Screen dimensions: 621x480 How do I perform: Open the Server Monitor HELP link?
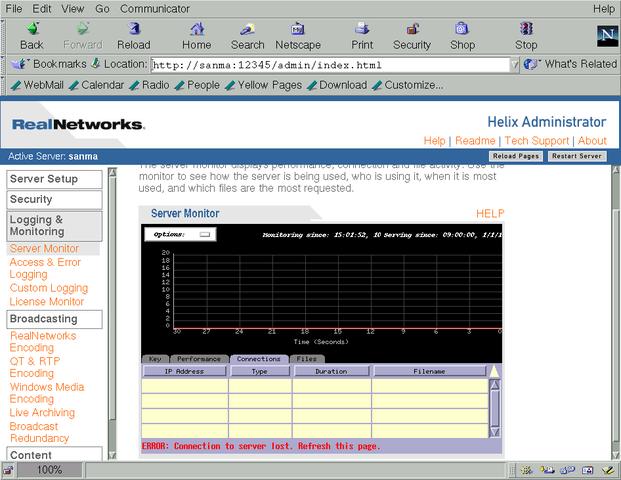[x=490, y=214]
